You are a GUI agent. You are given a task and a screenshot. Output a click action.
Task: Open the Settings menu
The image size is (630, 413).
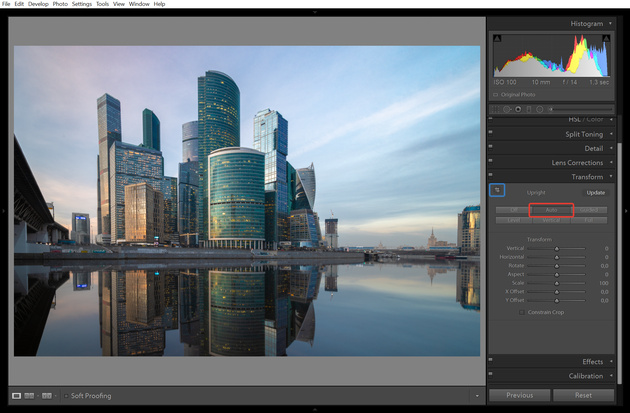click(x=82, y=4)
